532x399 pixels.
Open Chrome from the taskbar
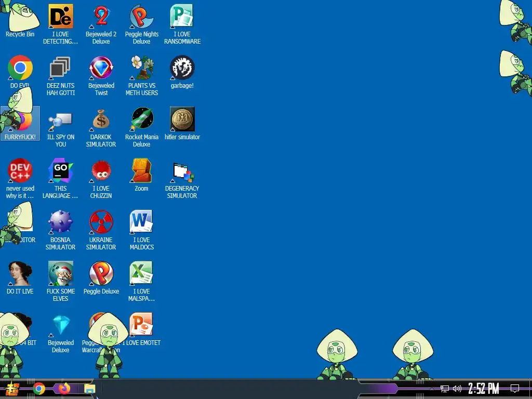pyautogui.click(x=39, y=389)
